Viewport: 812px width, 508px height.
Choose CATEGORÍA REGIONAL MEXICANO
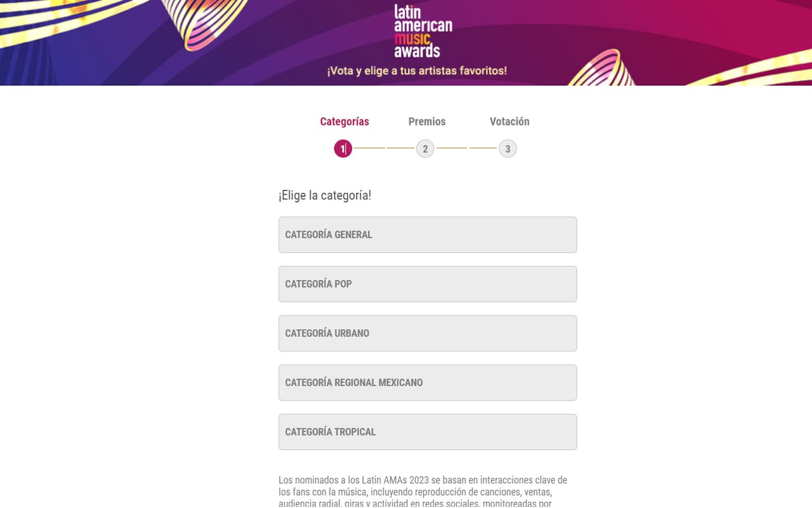[428, 383]
